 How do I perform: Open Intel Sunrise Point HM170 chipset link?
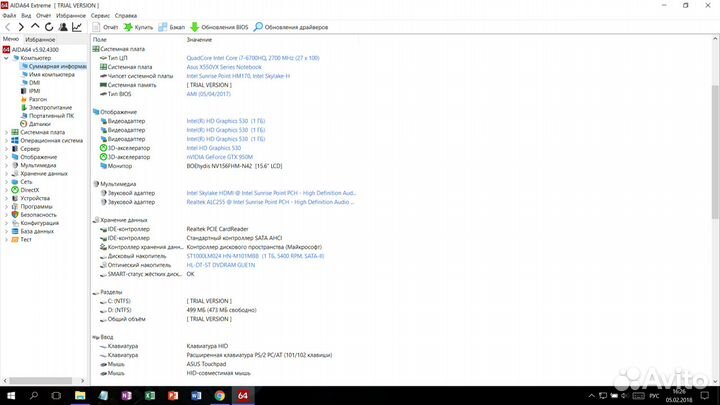(x=238, y=76)
